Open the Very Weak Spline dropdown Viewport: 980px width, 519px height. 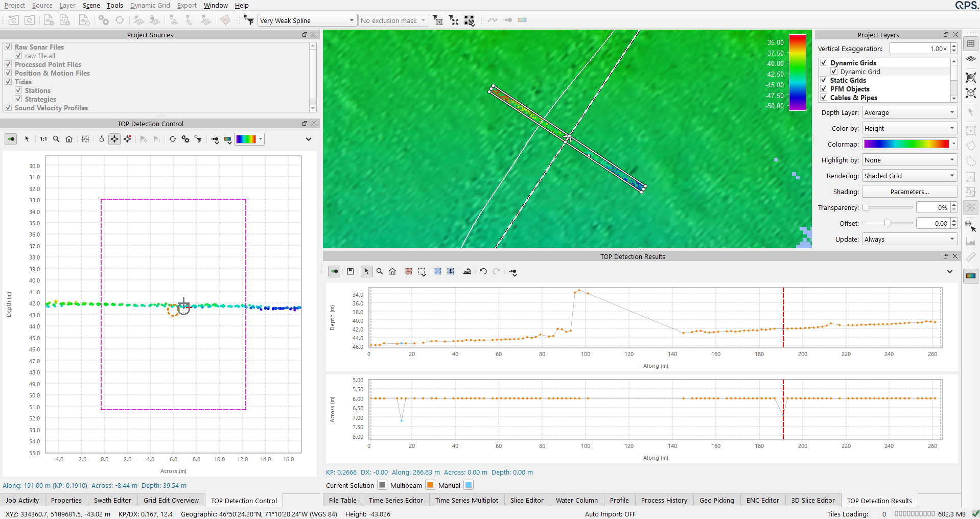point(307,20)
